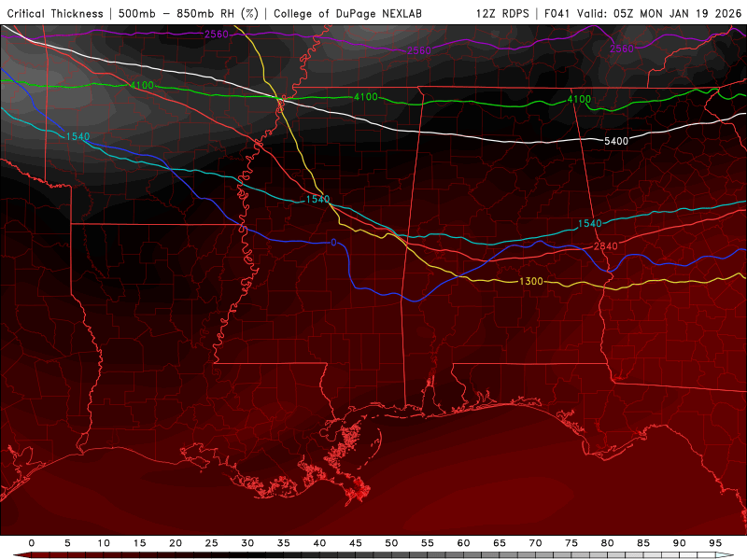Click the leftmost cyan 1540 contour label

tap(78, 136)
